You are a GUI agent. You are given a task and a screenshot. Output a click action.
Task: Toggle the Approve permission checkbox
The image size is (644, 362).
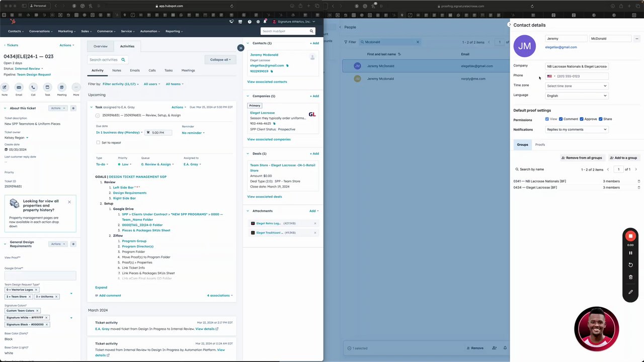pyautogui.click(x=581, y=119)
